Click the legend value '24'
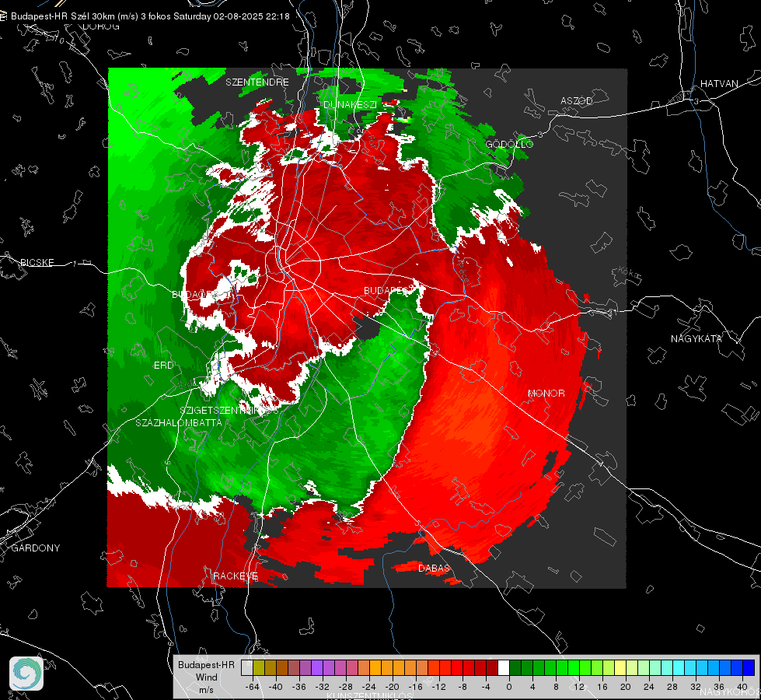This screenshot has width=761, height=700. 649,687
